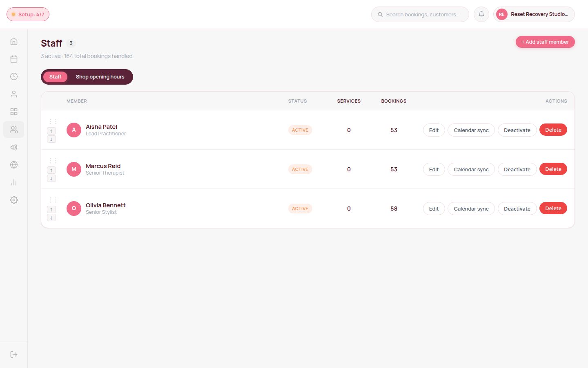Click the staff count badge 3

pos(71,43)
